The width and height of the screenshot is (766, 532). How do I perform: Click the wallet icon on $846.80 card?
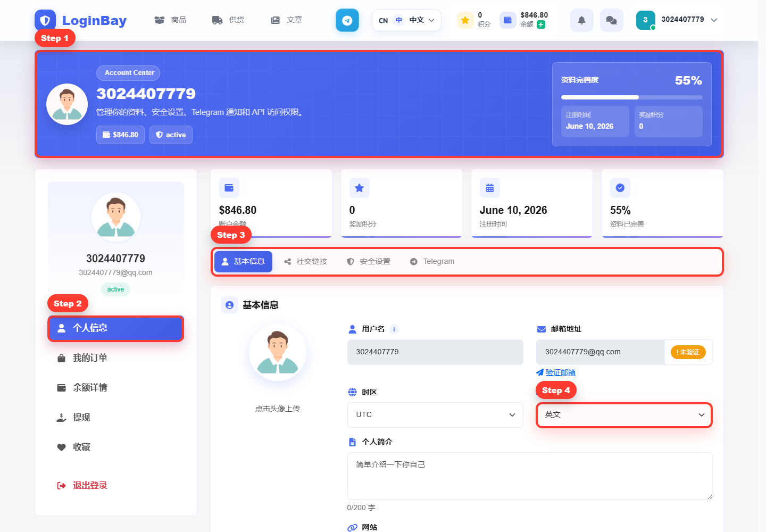pos(229,188)
